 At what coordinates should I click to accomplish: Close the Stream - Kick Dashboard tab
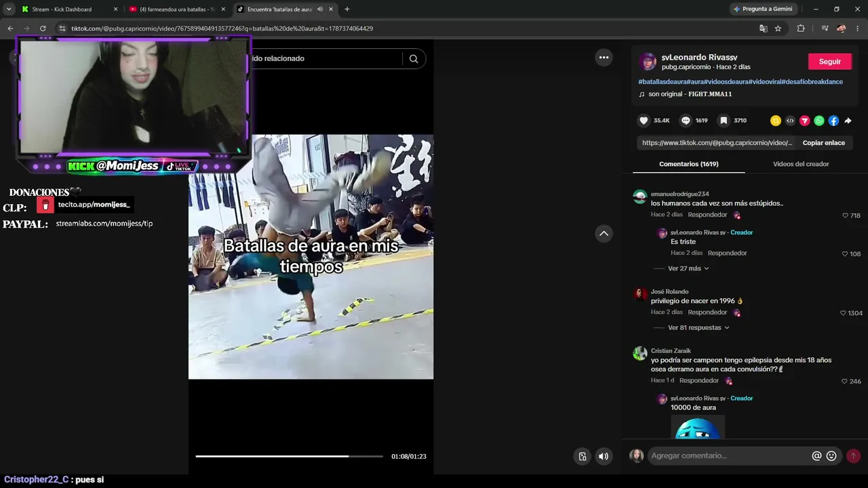(x=115, y=9)
